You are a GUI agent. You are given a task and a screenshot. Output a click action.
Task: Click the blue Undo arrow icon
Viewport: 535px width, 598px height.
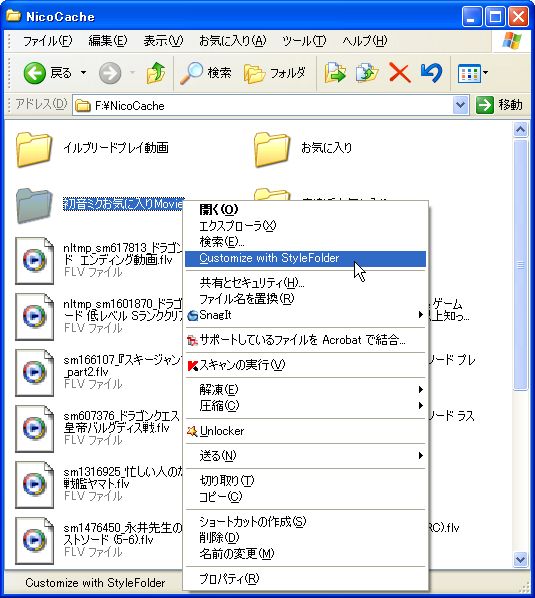(431, 72)
